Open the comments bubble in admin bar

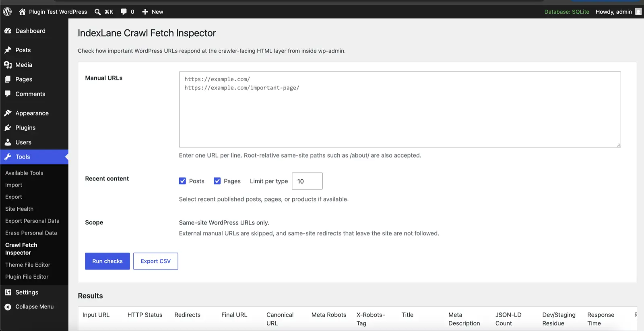[124, 12]
